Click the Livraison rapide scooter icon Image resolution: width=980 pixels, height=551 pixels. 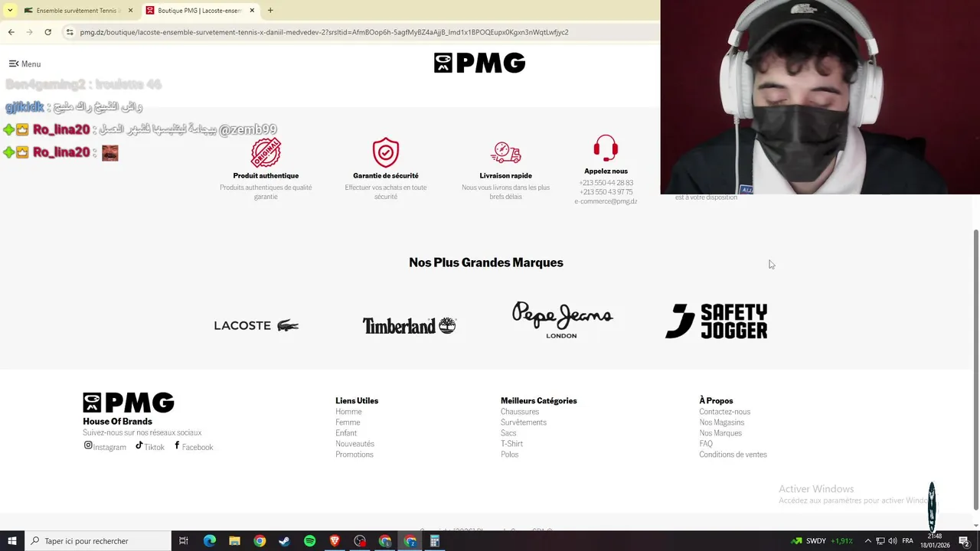(505, 152)
